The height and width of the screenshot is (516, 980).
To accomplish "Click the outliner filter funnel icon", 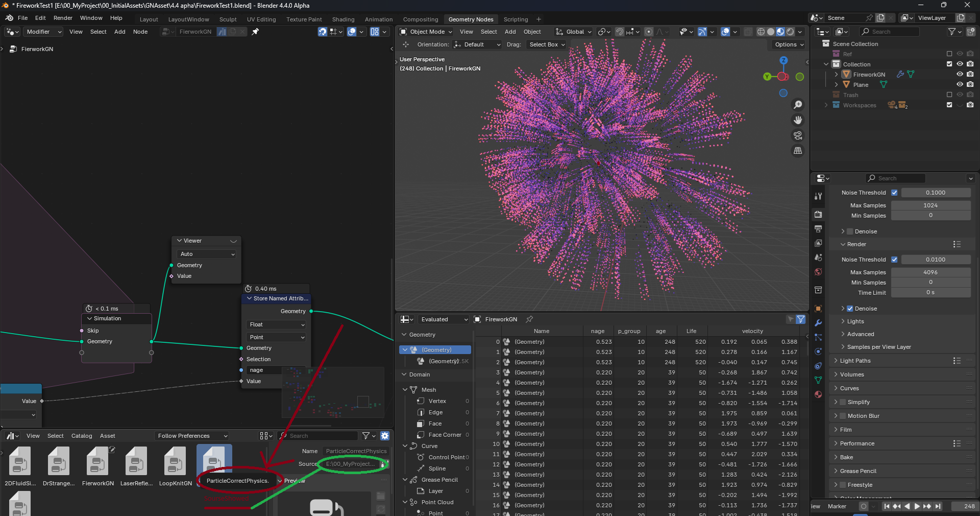I will (952, 32).
